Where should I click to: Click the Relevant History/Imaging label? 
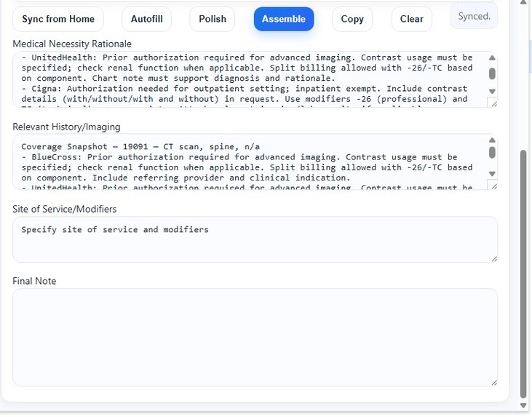click(66, 127)
